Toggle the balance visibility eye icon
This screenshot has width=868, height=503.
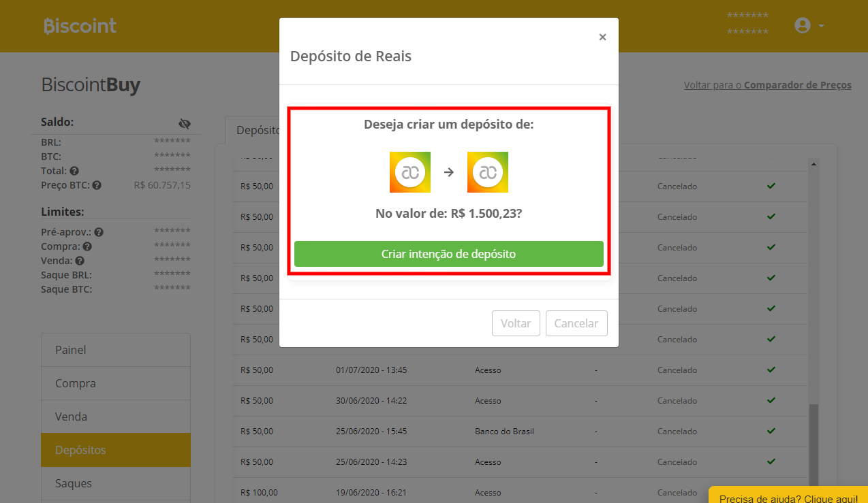184,123
